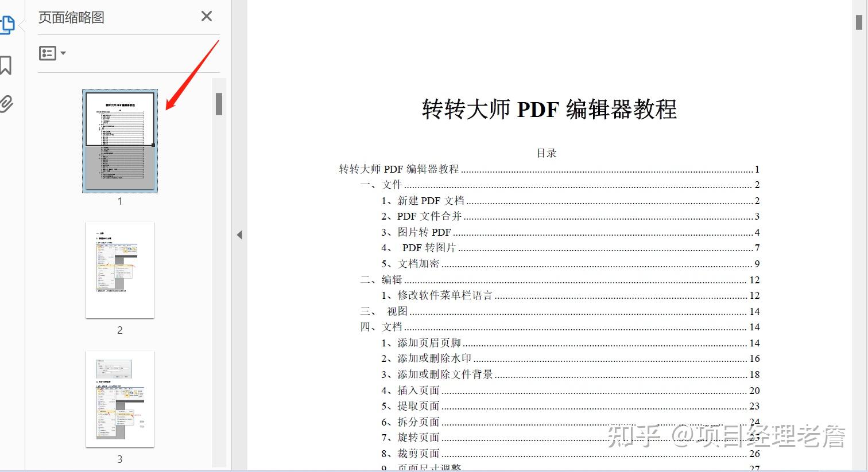Image resolution: width=868 pixels, height=472 pixels.
Task: Open contents entry 5、文档加密
Action: 570,264
